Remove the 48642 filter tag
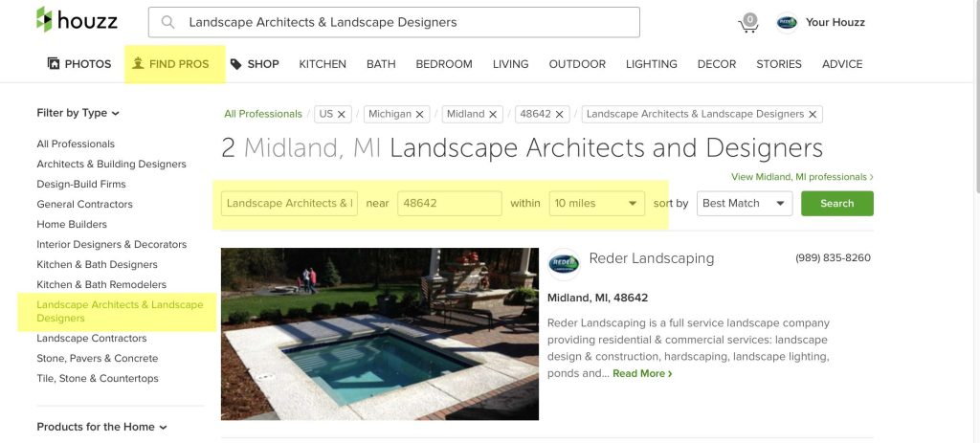980x443 pixels. click(x=559, y=115)
